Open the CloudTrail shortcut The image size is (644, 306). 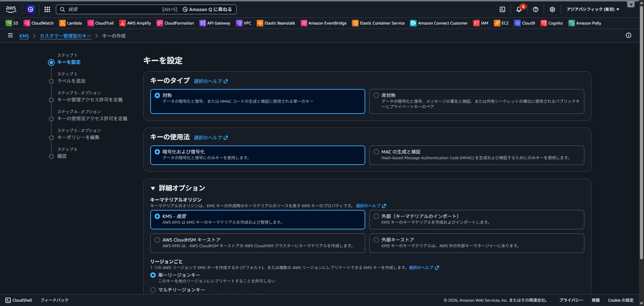(101, 23)
